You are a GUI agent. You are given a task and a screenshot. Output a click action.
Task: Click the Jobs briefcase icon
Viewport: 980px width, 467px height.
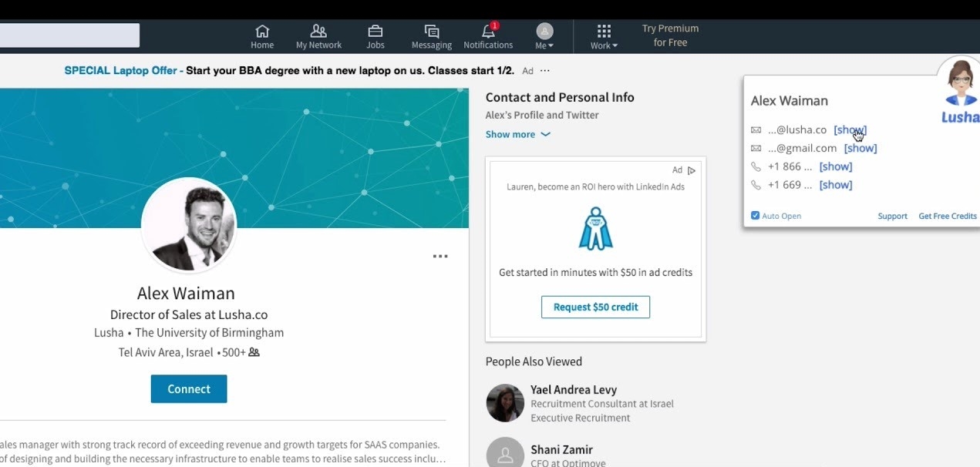pos(375,32)
